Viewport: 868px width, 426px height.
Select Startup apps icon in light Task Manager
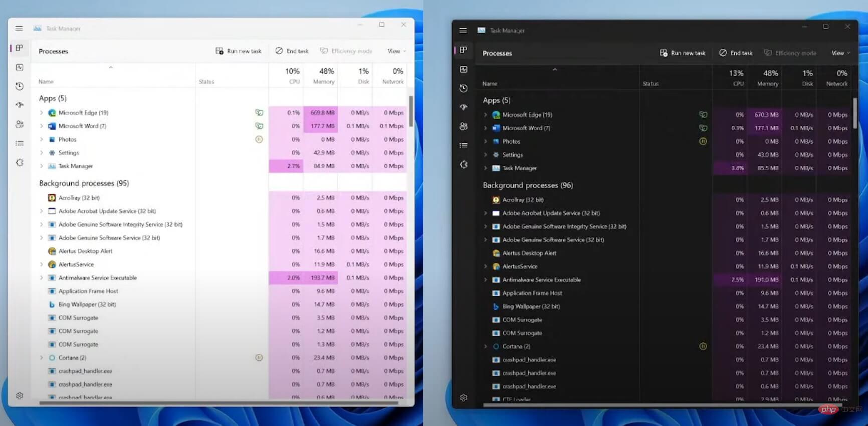tap(19, 105)
